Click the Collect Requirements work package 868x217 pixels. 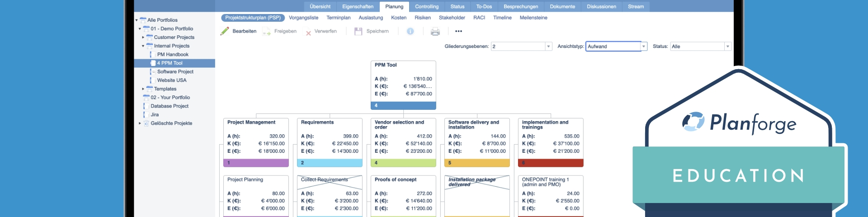[330, 196]
